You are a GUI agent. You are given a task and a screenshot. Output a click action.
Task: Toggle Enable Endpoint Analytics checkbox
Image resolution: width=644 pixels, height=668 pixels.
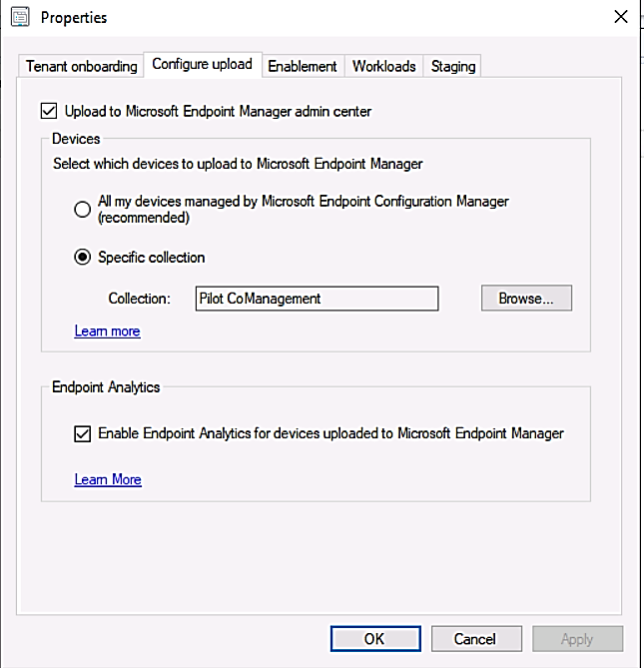pos(82,434)
